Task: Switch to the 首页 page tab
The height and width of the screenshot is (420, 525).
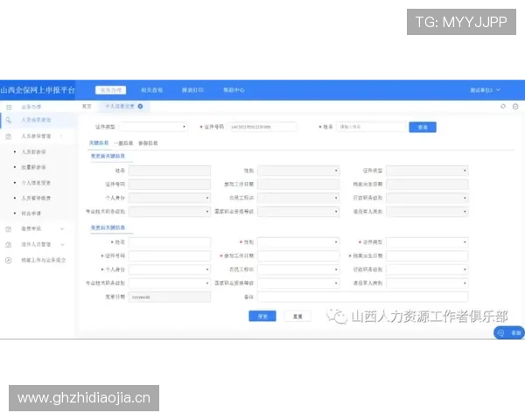Action: coord(87,106)
